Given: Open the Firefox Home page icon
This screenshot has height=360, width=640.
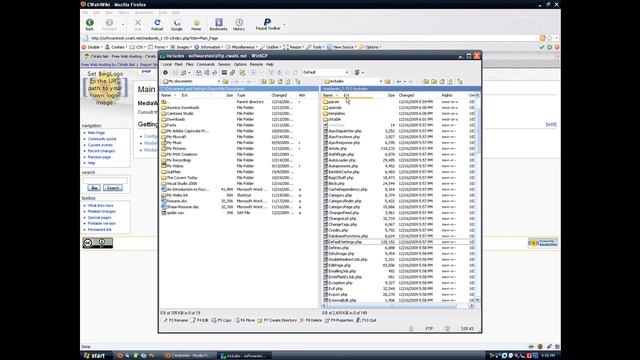Looking at the screenshot, I should point(196,24).
